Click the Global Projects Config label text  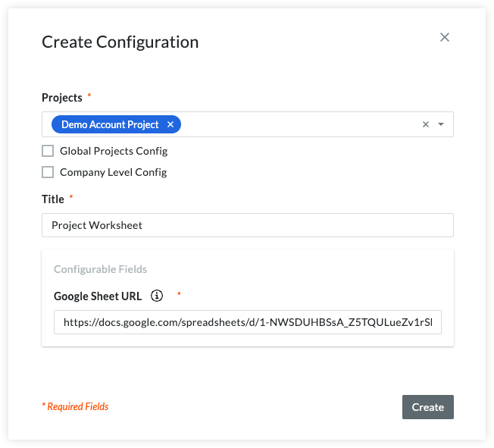click(114, 151)
